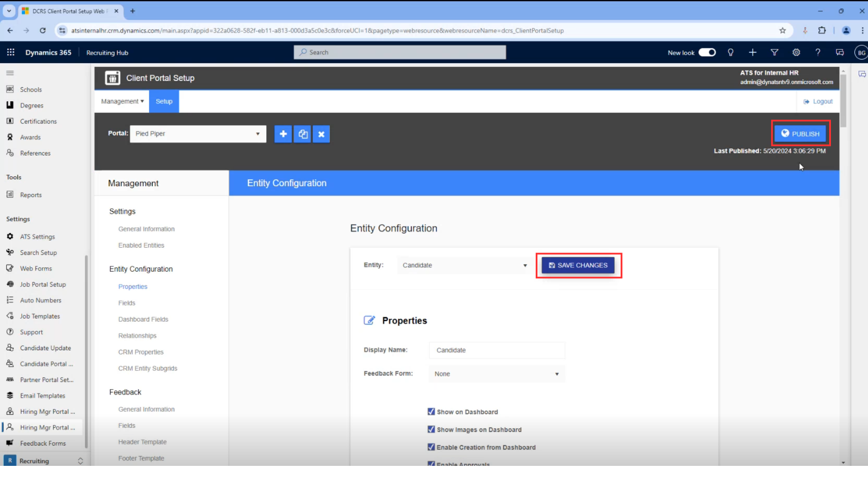Screen dimensions: 868x488
Task: Open Search Setup in left navigation
Action: click(x=38, y=252)
